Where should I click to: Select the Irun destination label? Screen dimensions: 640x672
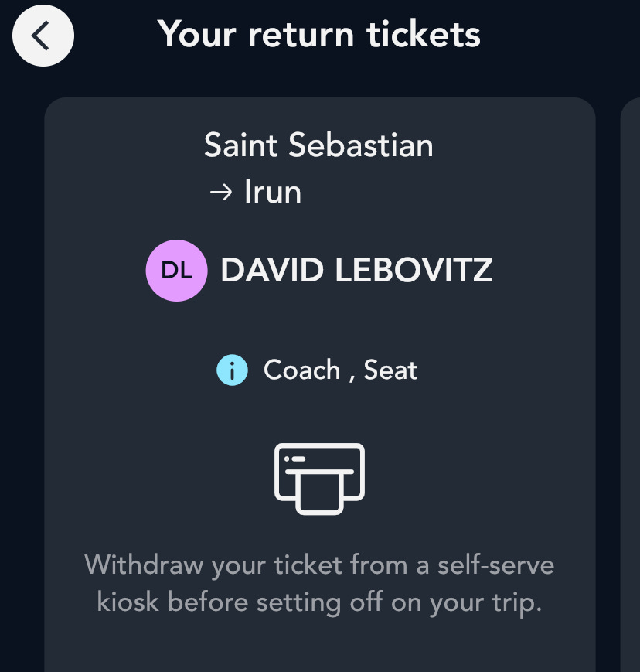pos(273,192)
